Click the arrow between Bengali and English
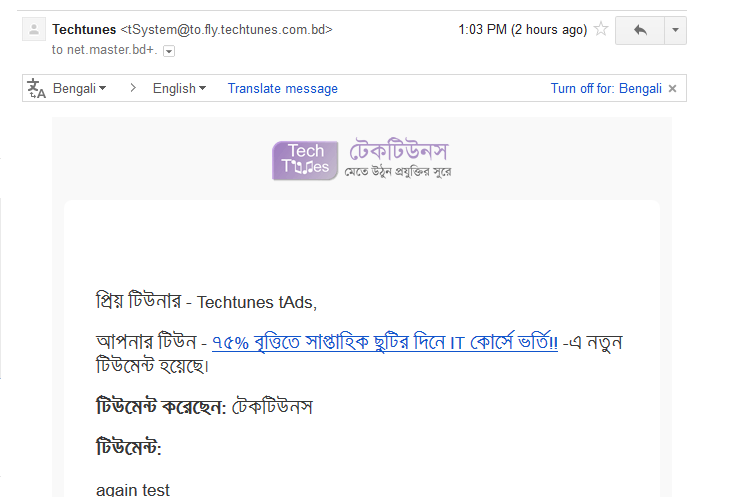 133,88
